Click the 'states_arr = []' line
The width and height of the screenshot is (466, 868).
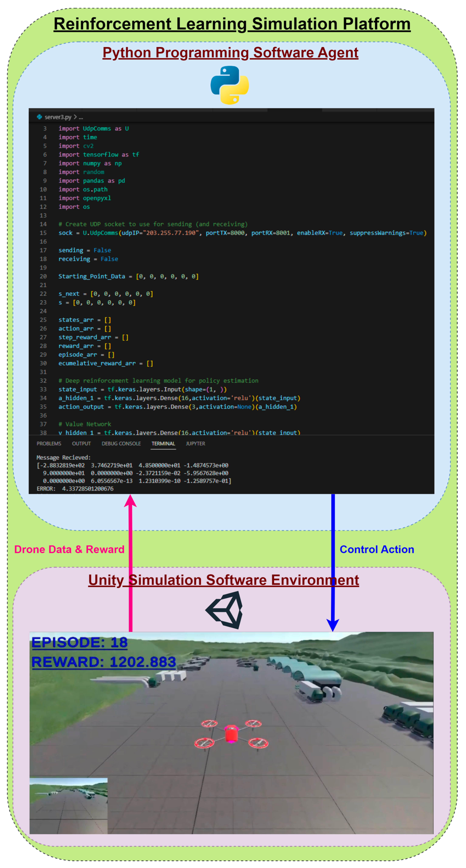click(x=85, y=320)
